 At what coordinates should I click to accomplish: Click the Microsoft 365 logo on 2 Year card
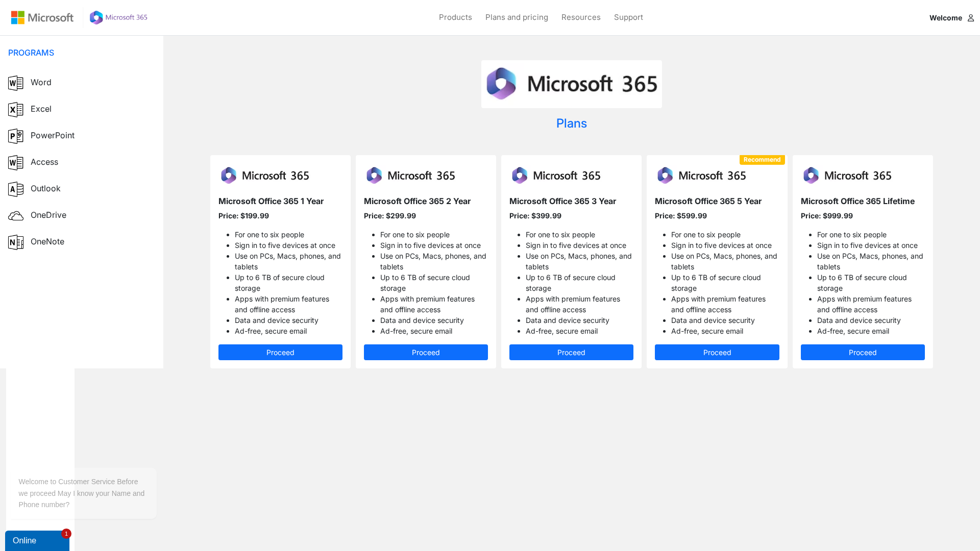(x=410, y=176)
